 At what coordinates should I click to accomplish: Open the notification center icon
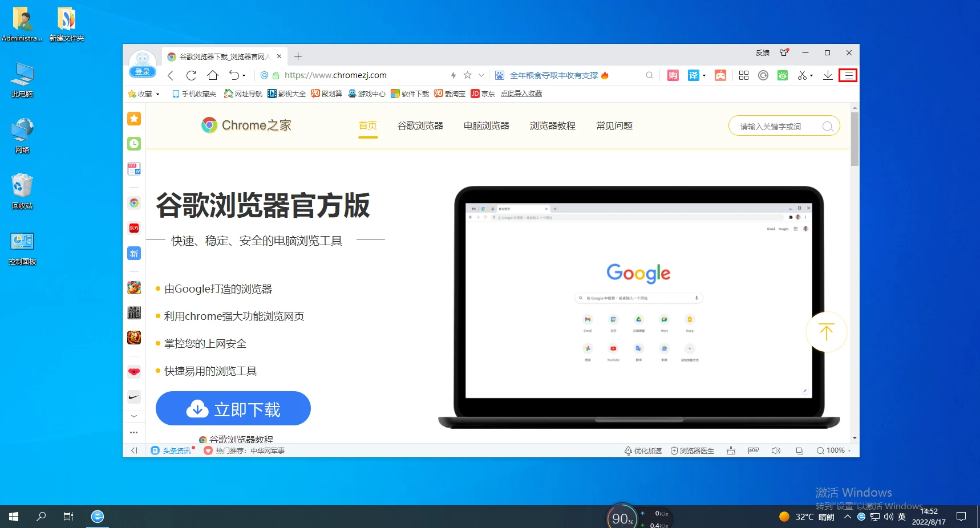click(x=961, y=517)
